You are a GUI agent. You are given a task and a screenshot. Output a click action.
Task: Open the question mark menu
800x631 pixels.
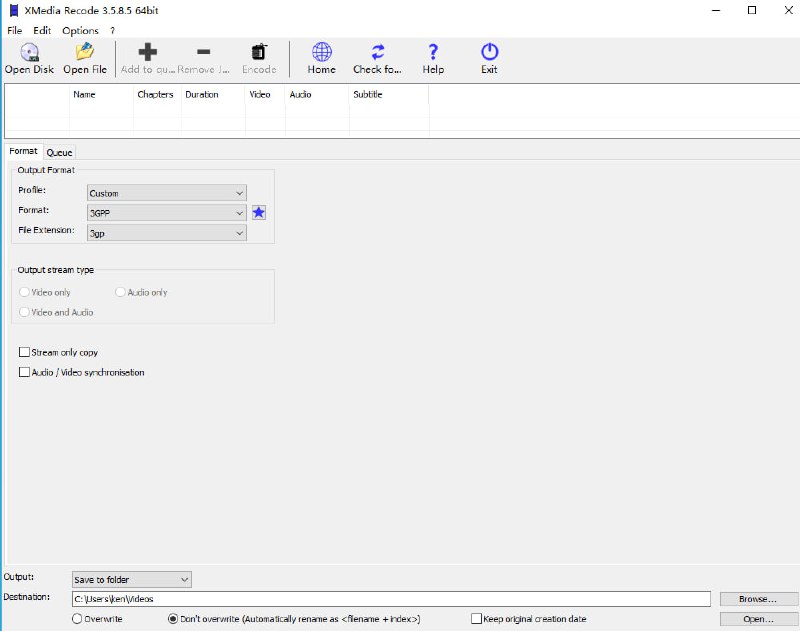tap(112, 31)
